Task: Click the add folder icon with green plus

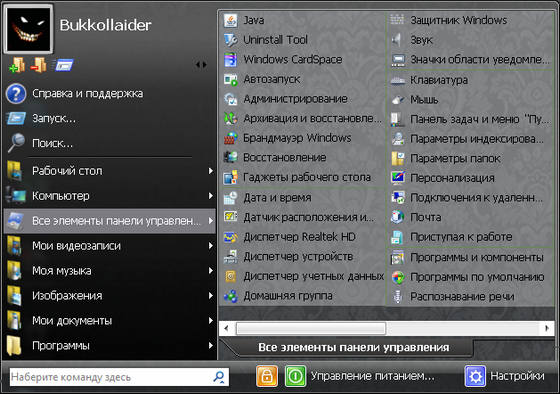Action: point(17,65)
